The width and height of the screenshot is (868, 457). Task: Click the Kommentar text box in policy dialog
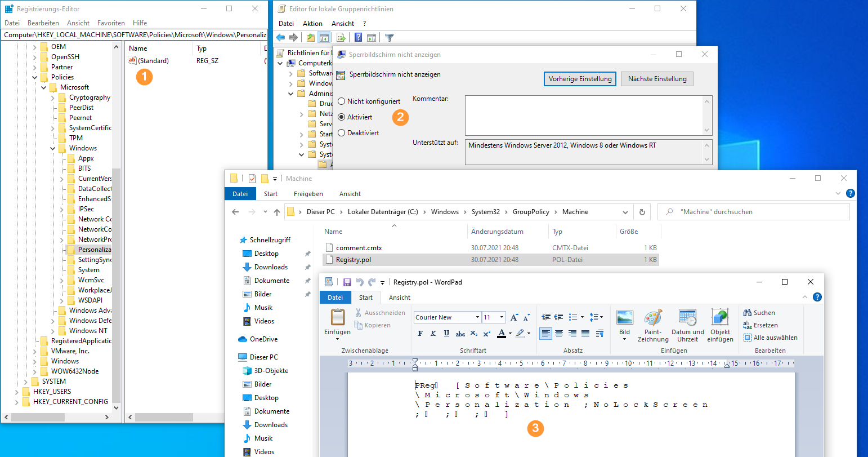[588, 116]
